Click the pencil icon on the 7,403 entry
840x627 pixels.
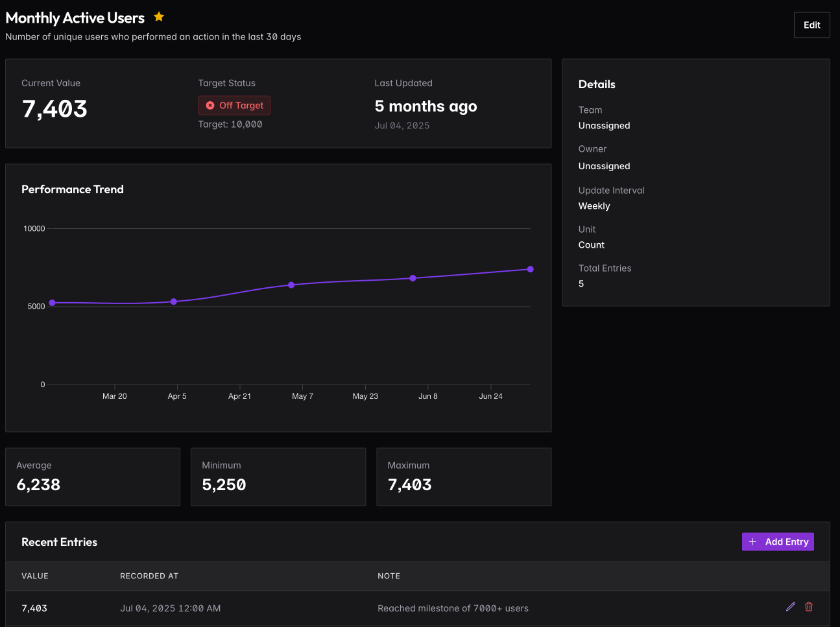[790, 607]
